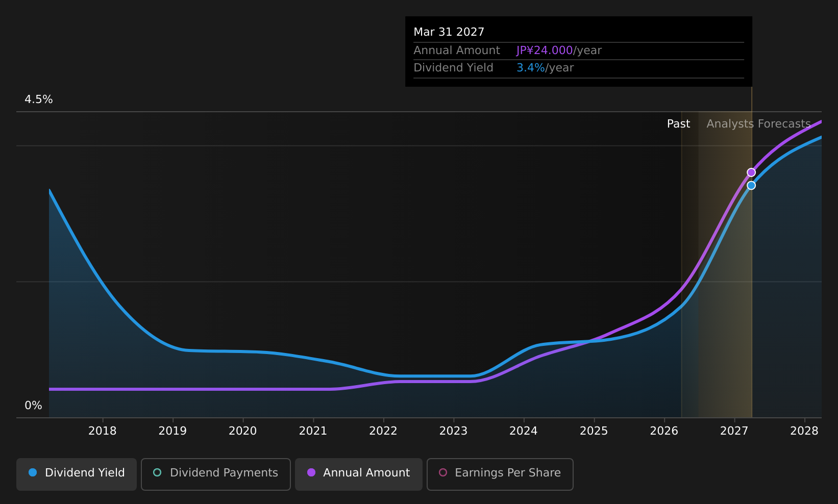
Task: Click the 2023 x-axis label
Action: (454, 431)
